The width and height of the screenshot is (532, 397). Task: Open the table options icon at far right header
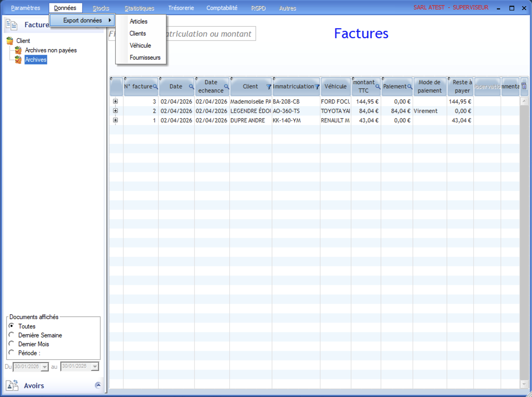click(x=524, y=86)
